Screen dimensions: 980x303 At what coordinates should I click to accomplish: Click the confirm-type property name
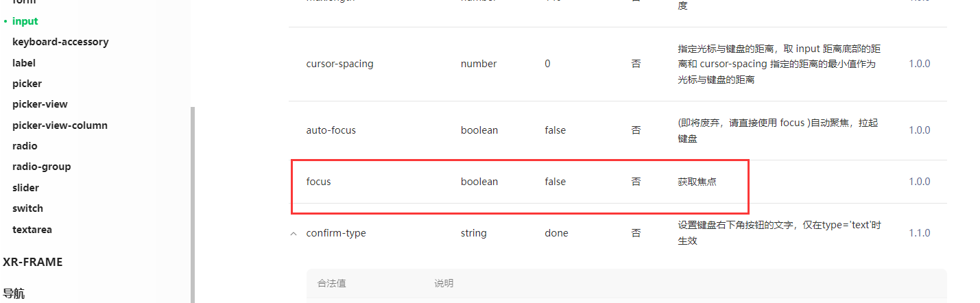pyautogui.click(x=336, y=233)
